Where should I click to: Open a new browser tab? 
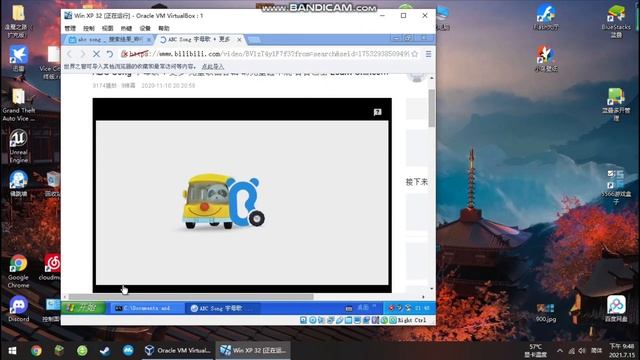[x=253, y=40]
